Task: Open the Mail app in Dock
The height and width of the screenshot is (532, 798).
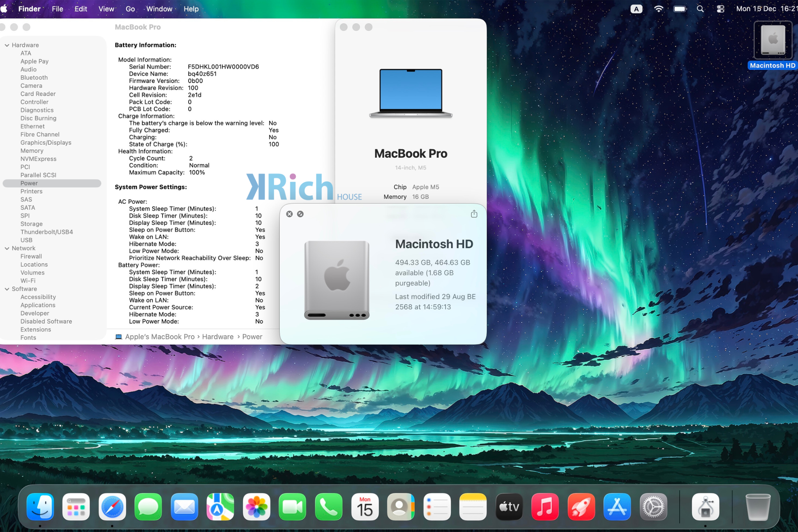Action: (184, 507)
